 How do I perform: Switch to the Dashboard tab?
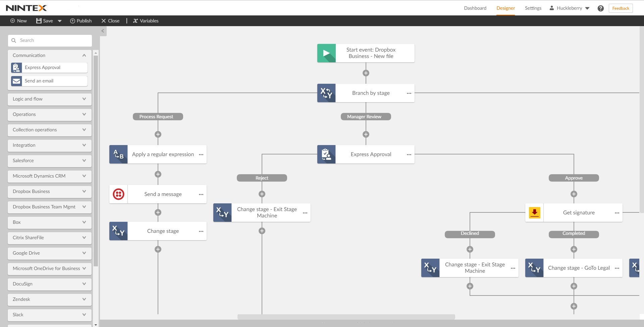475,8
